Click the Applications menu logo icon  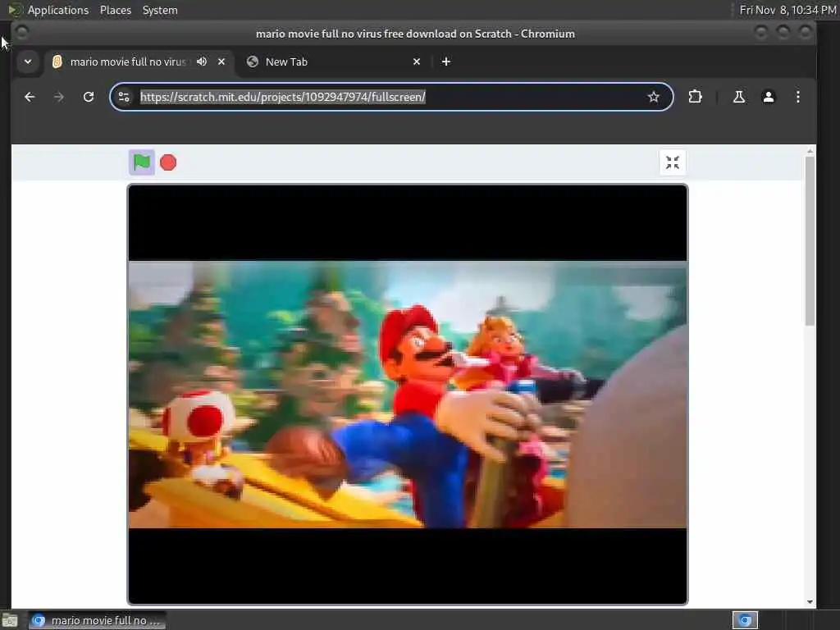tap(15, 10)
